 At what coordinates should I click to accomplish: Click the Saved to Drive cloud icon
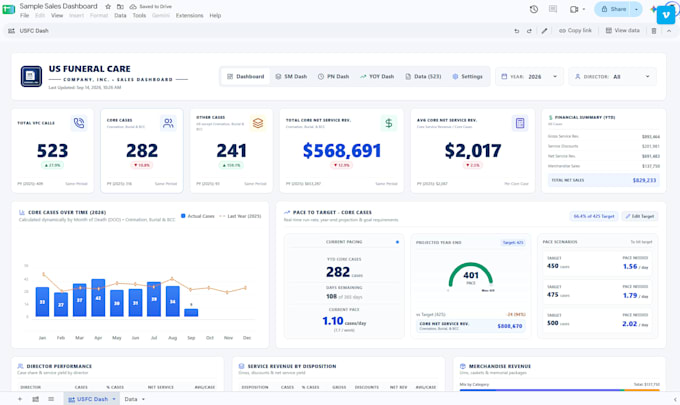tap(133, 7)
